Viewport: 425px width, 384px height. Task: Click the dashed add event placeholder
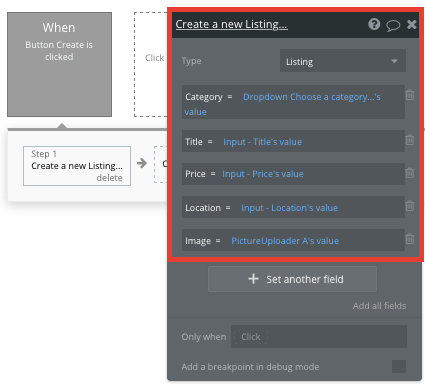(x=151, y=65)
